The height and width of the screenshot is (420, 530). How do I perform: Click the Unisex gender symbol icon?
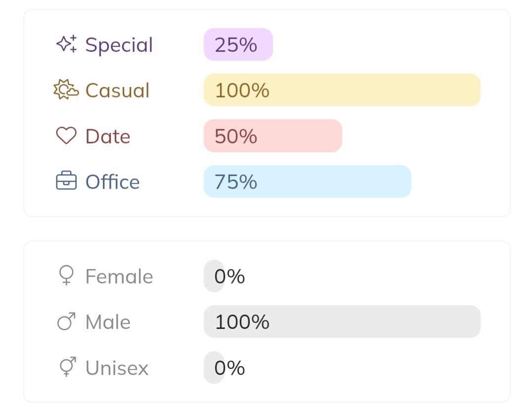pos(67,367)
